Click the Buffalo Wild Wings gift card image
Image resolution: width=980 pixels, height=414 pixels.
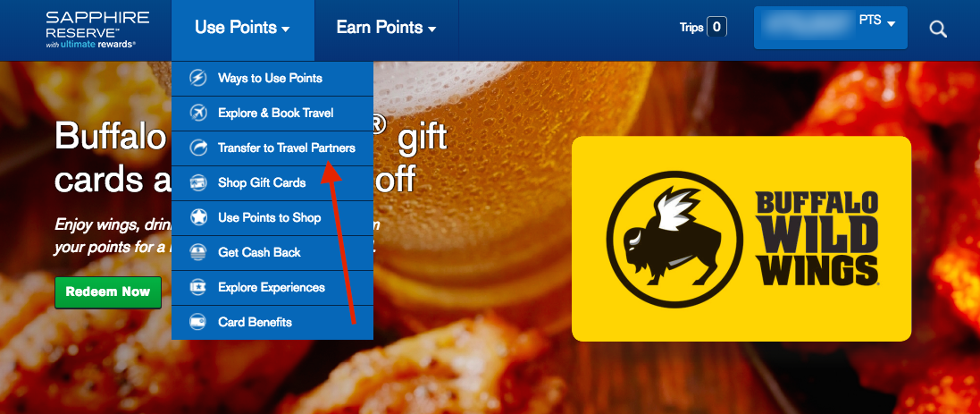pos(741,238)
